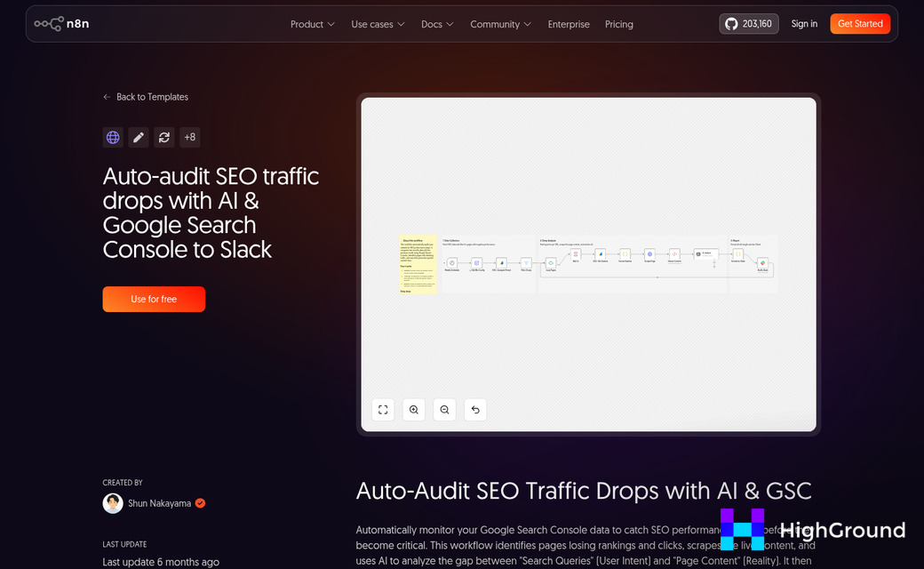Click the pencil edit node icon
The image size is (924, 569).
(x=139, y=138)
